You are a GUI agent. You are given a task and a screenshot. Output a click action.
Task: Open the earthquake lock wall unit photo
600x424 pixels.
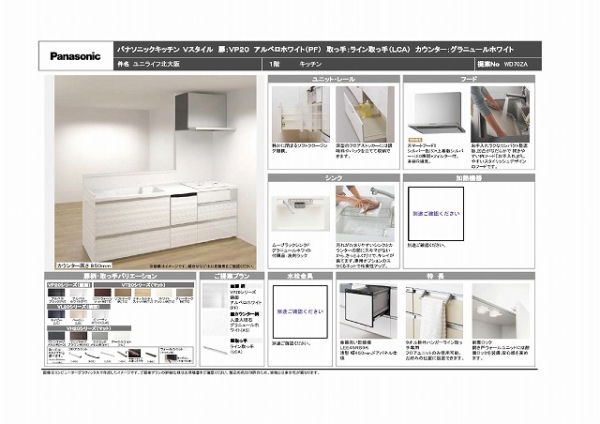(501, 311)
